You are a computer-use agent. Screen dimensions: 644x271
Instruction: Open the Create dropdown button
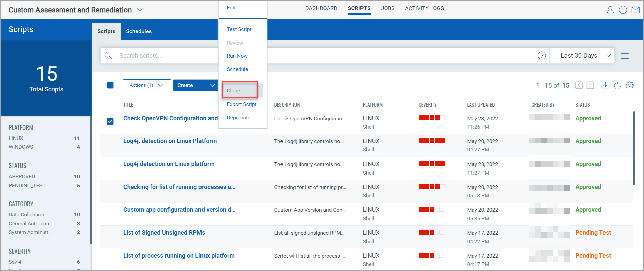195,85
